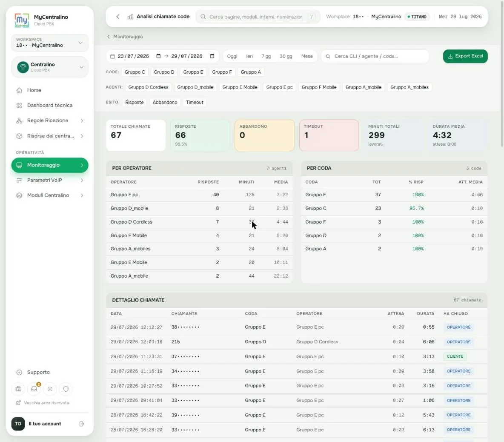
Task: Click the logout icon beside Il tuo account
Action: point(82,424)
